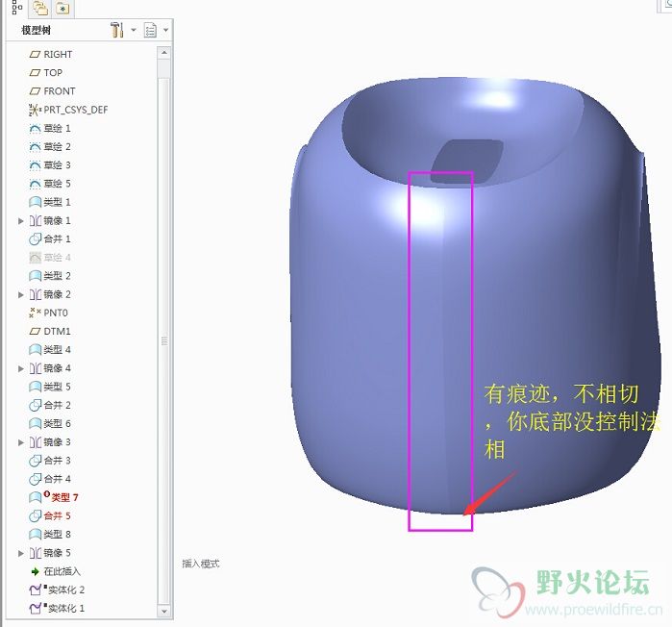Expand the 镜像 1 mirror node

click(x=20, y=221)
